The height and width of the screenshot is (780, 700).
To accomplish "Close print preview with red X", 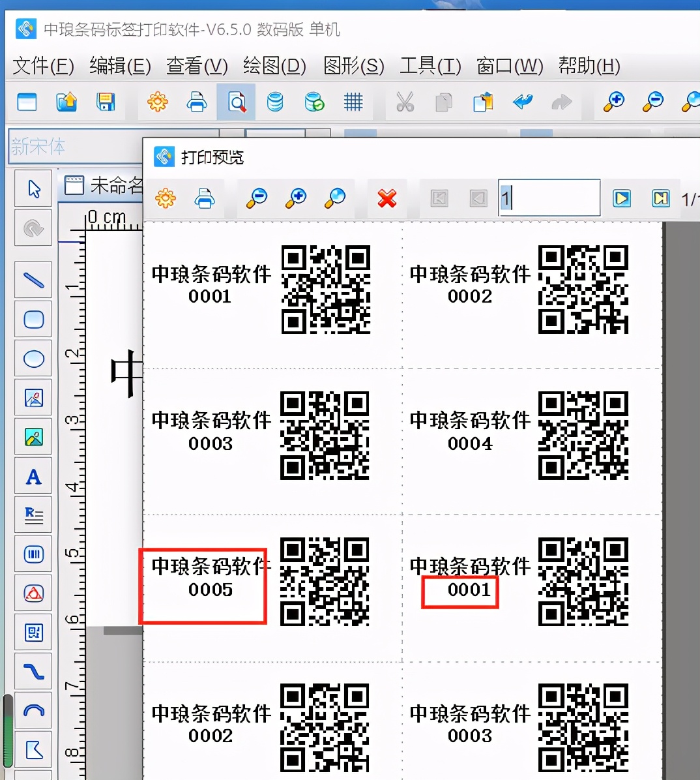I will coord(386,198).
